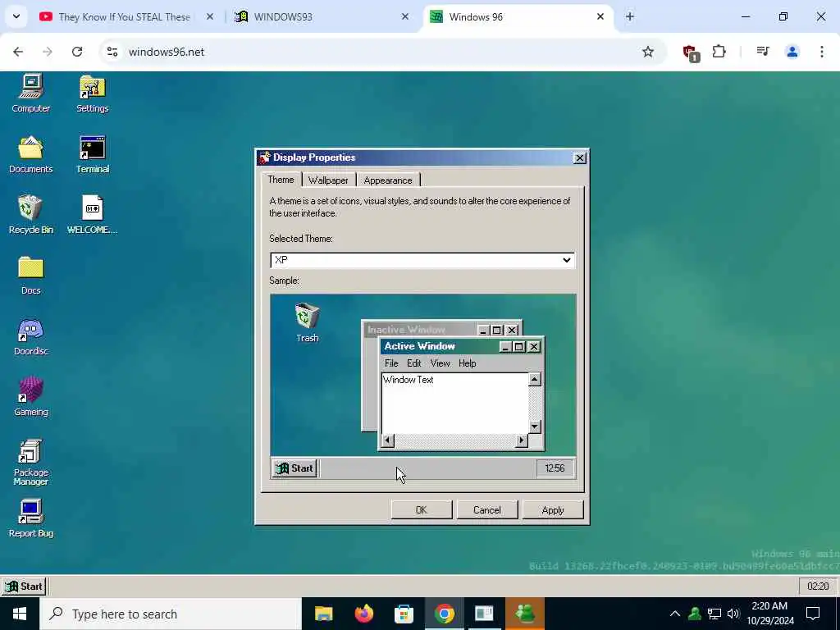The width and height of the screenshot is (840, 630).
Task: Click scroll-left arrow in sample Active Window
Action: tap(387, 441)
